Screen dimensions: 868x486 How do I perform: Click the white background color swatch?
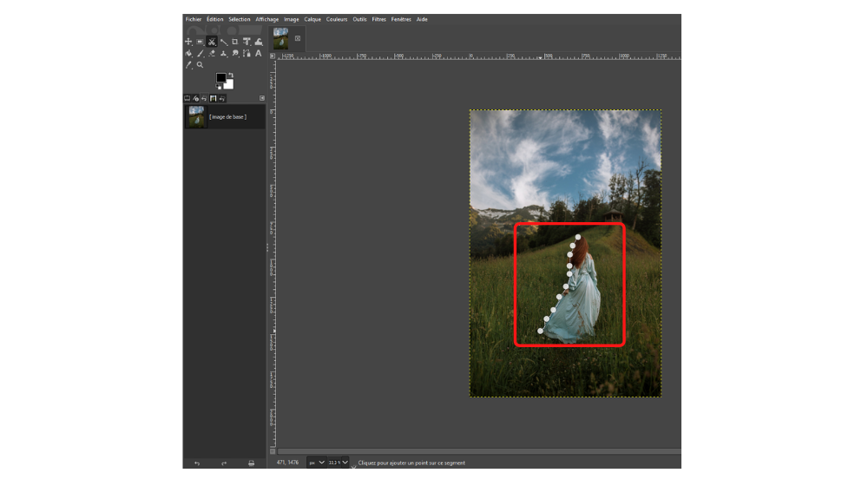(x=230, y=85)
